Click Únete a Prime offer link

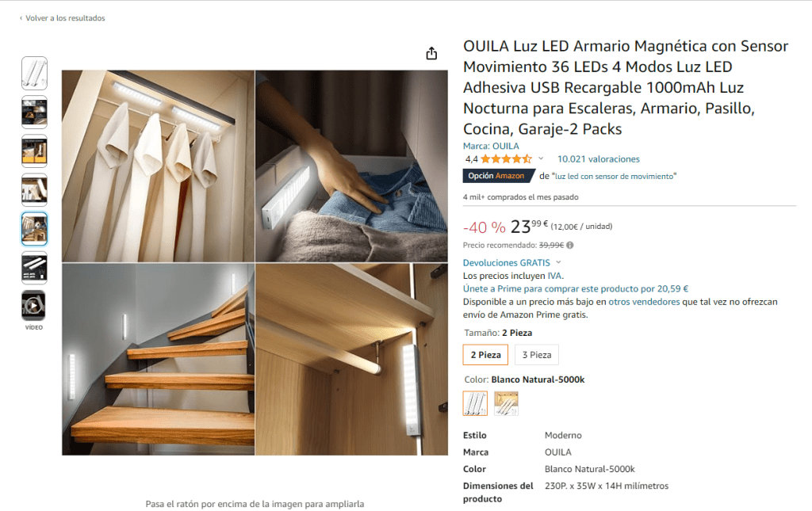(x=576, y=288)
